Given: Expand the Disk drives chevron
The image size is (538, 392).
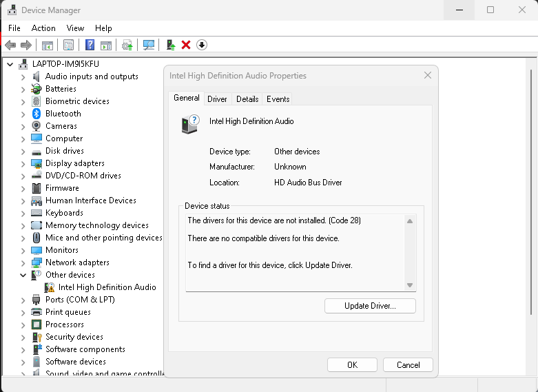Looking at the screenshot, I should [x=23, y=152].
